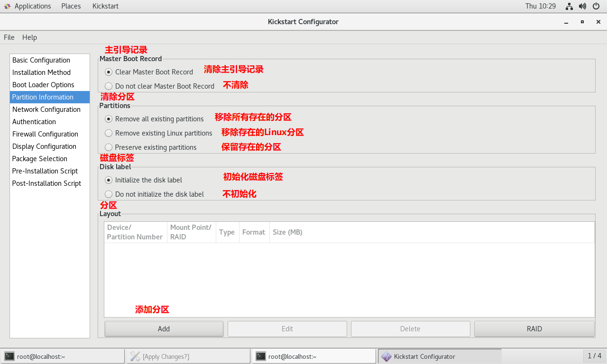This screenshot has width=607, height=364.
Task: Choose Preserve existing partitions
Action: pyautogui.click(x=151, y=147)
